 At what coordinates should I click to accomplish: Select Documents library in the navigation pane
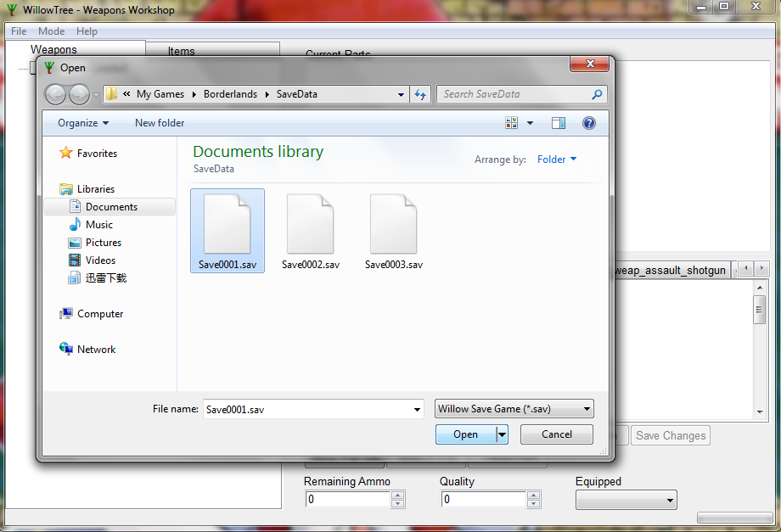point(110,206)
